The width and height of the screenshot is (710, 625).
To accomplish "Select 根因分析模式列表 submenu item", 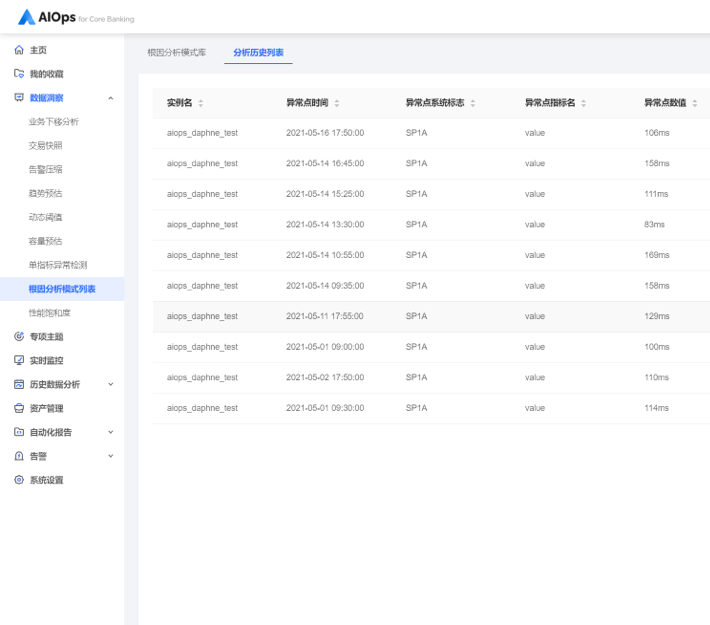I will pos(62,289).
